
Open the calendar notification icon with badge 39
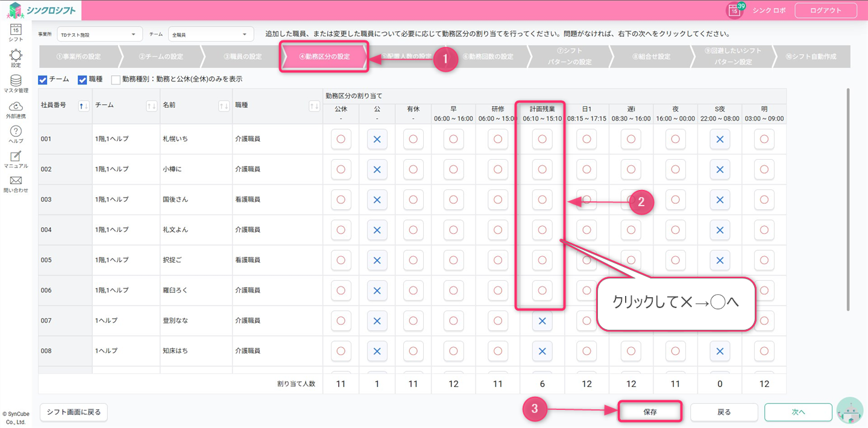(735, 10)
